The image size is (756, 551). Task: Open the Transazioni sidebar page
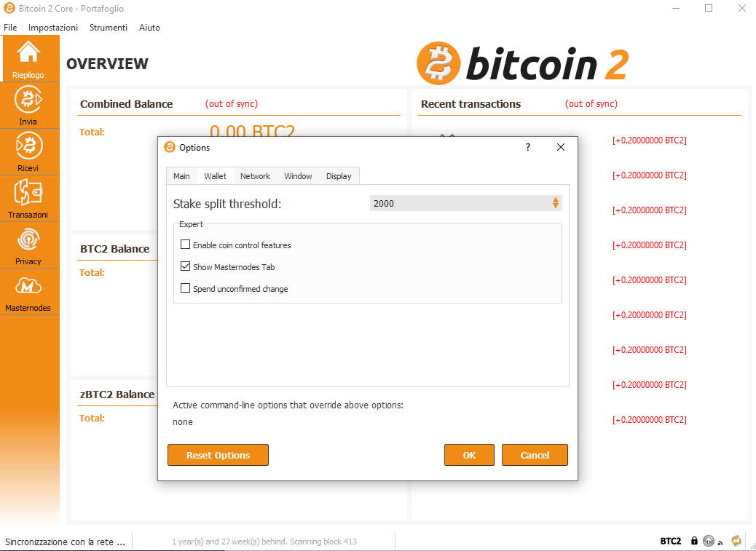[x=29, y=199]
